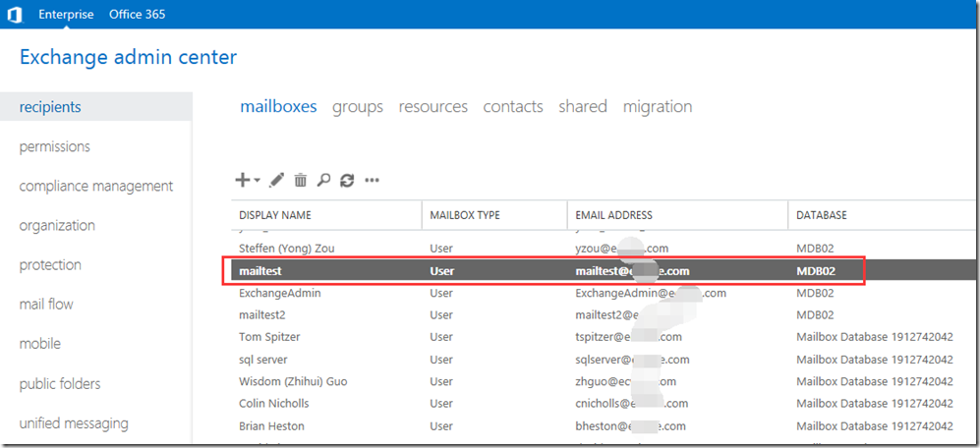The image size is (980, 448).
Task: Click the plus icon to add a mailbox
Action: click(242, 181)
